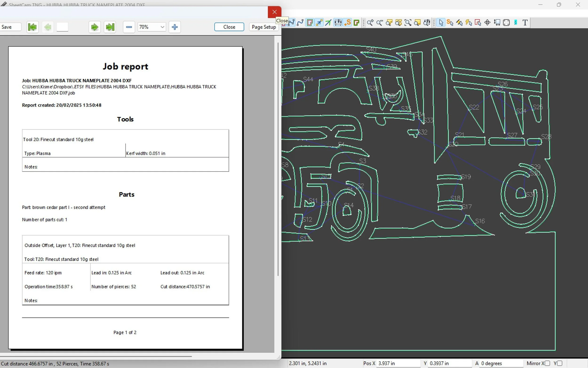588x368 pixels.
Task: Go to first page of report
Action: click(32, 27)
